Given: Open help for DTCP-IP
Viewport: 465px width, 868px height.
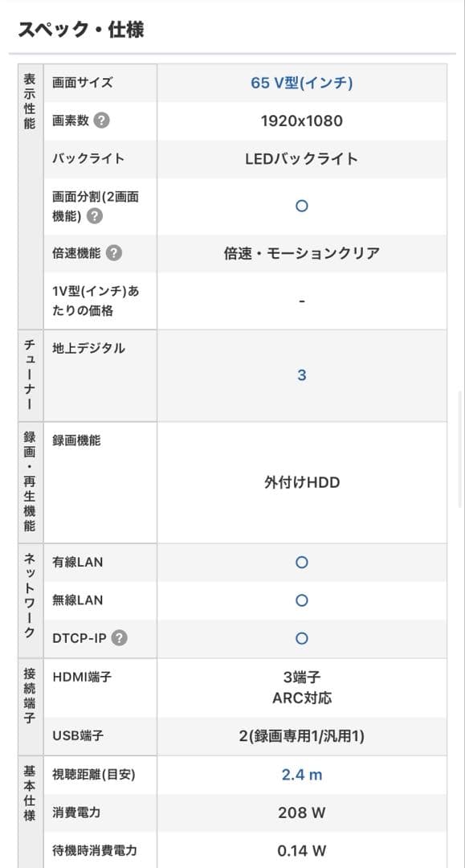Looking at the screenshot, I should (x=119, y=638).
